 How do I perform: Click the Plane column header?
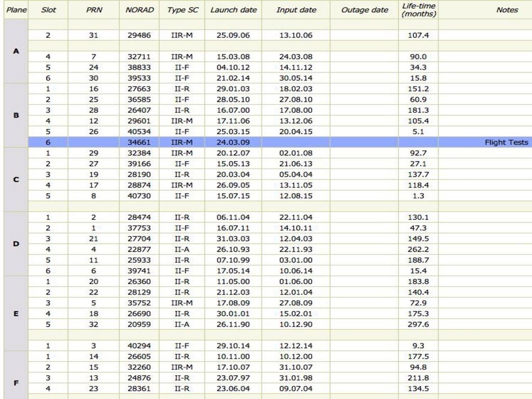tap(16, 10)
